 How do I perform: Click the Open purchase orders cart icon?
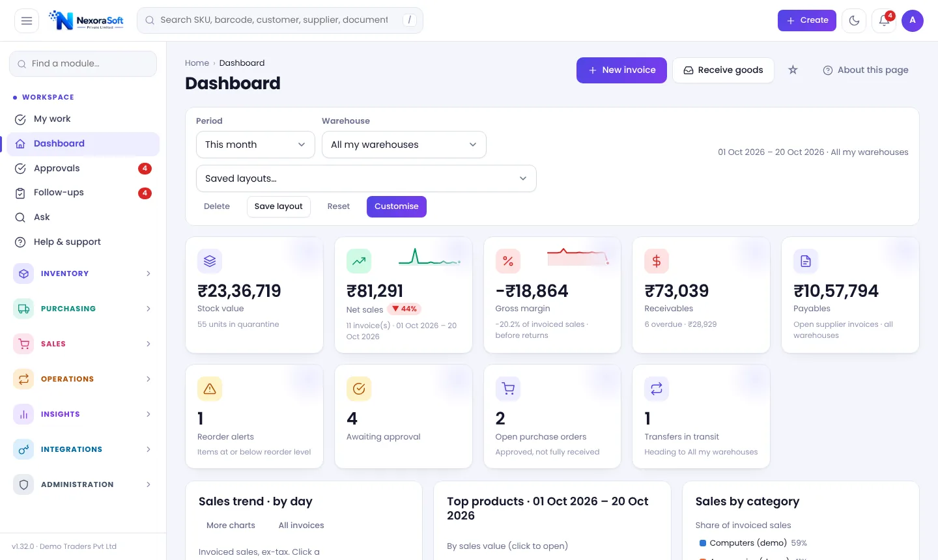pos(508,389)
